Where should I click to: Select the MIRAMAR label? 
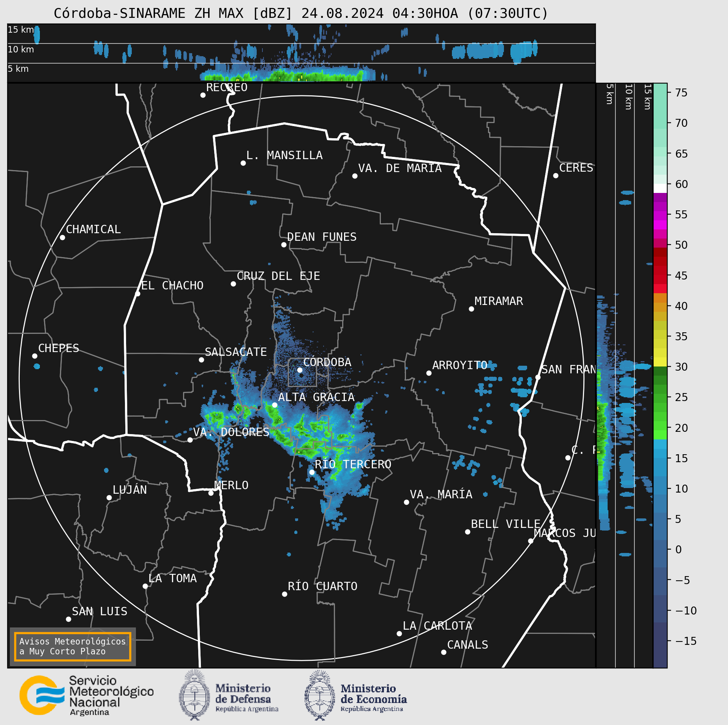point(499,301)
